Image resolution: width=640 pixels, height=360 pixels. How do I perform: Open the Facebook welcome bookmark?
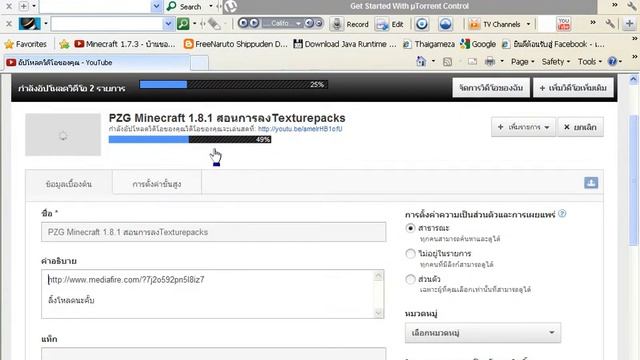pyautogui.click(x=553, y=44)
